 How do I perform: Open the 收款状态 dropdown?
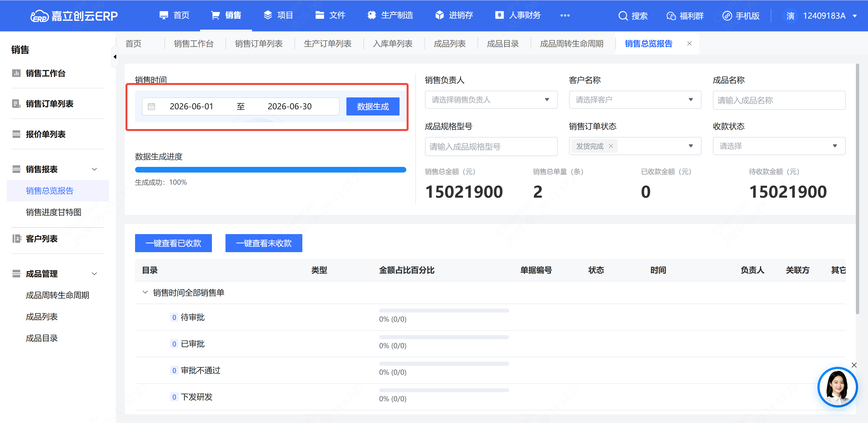(x=779, y=146)
